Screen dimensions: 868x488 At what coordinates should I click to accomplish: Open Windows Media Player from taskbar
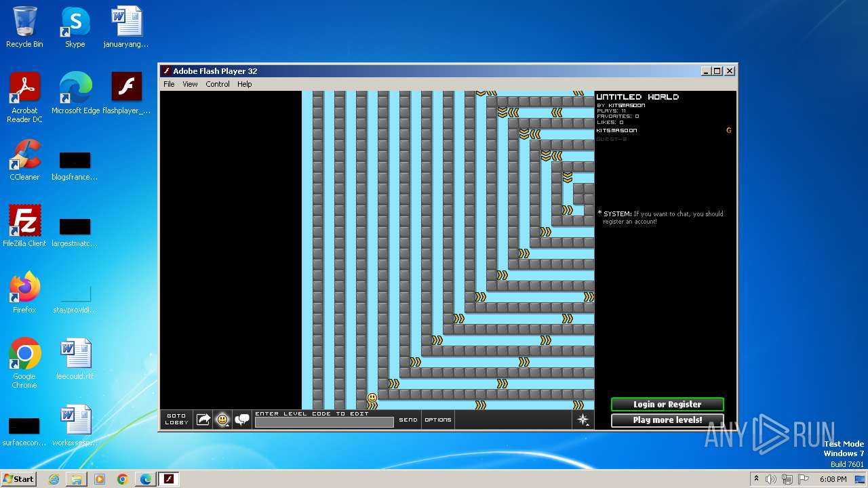tap(100, 479)
